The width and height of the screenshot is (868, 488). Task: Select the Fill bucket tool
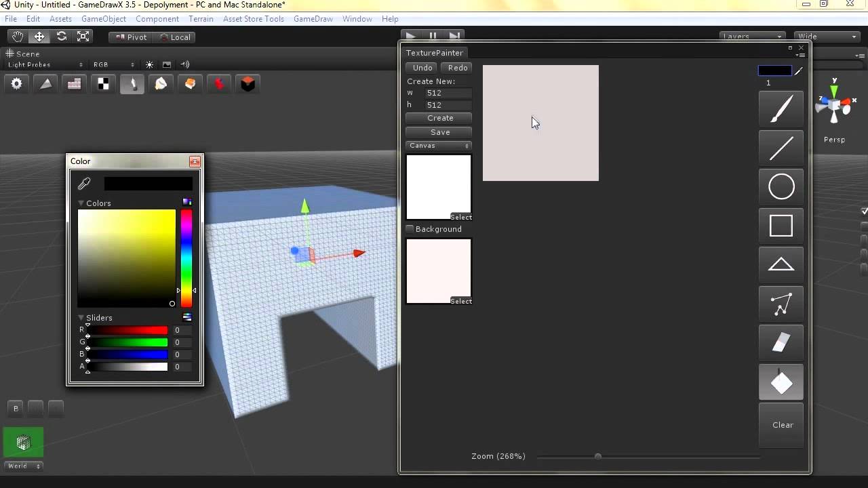tap(781, 382)
